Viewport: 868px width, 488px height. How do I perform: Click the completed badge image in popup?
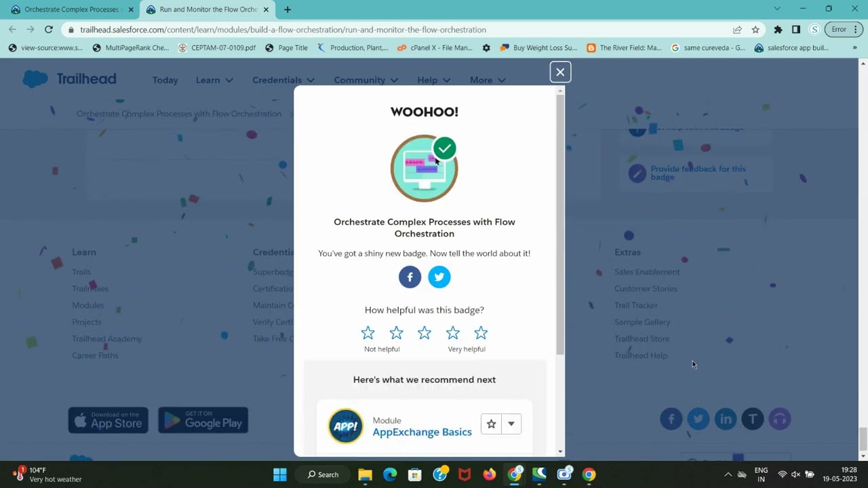pos(425,168)
